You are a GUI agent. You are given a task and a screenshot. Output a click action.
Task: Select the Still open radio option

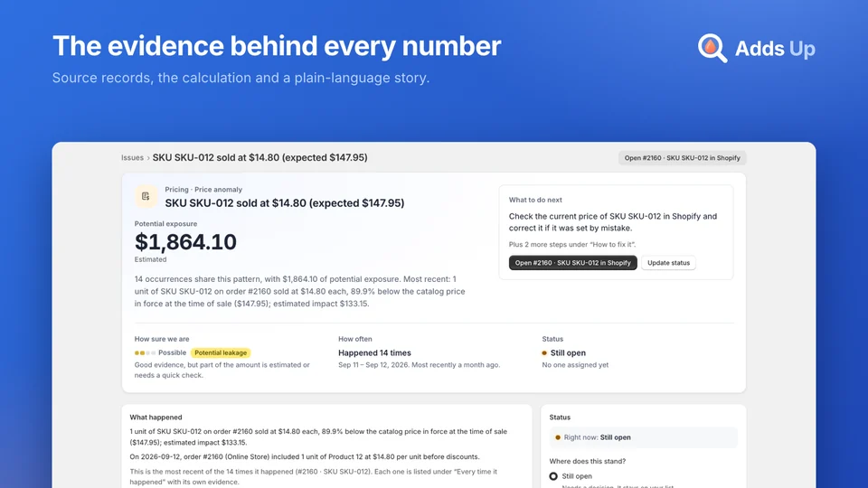(x=553, y=476)
